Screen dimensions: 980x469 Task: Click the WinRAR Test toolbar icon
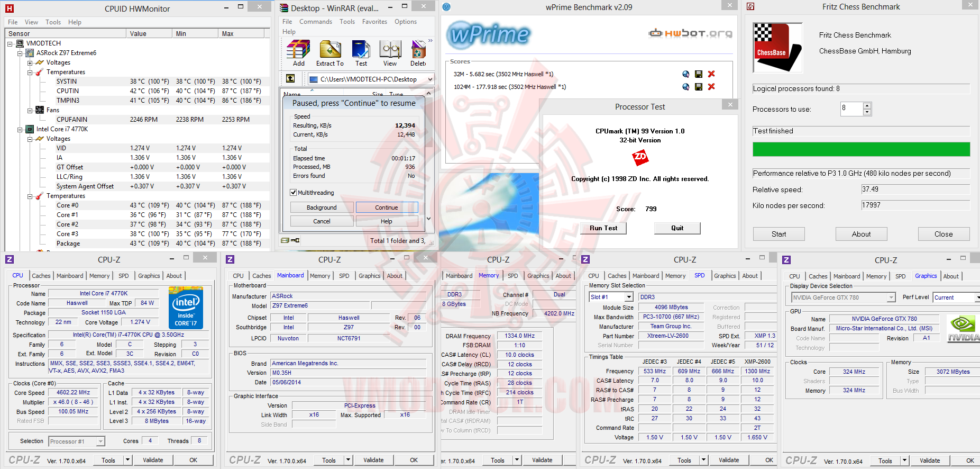tap(361, 49)
